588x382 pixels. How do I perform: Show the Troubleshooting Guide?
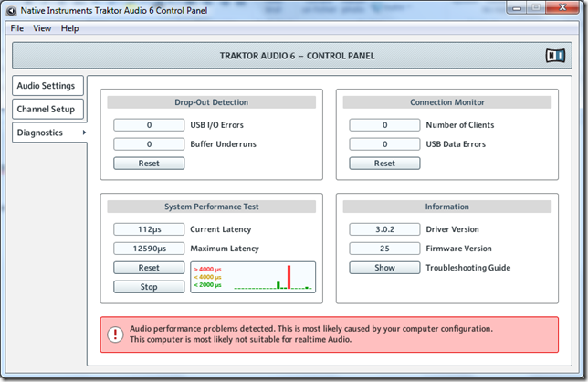(x=384, y=268)
